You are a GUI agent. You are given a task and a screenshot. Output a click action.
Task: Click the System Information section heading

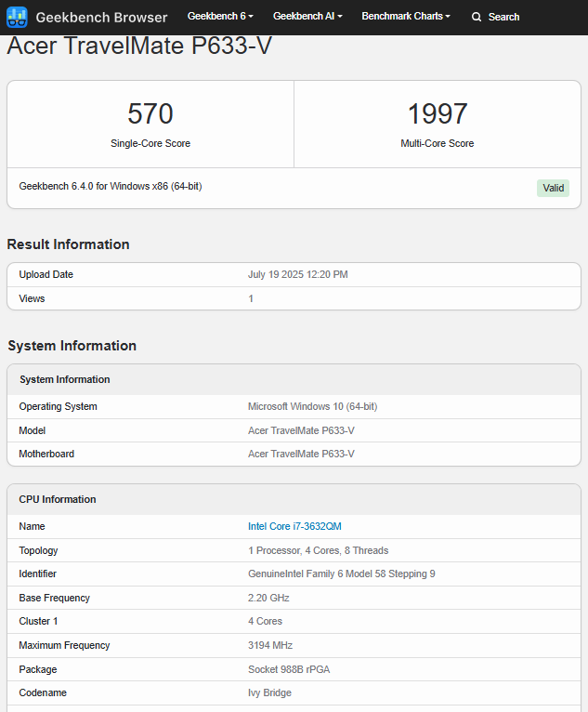(x=72, y=346)
